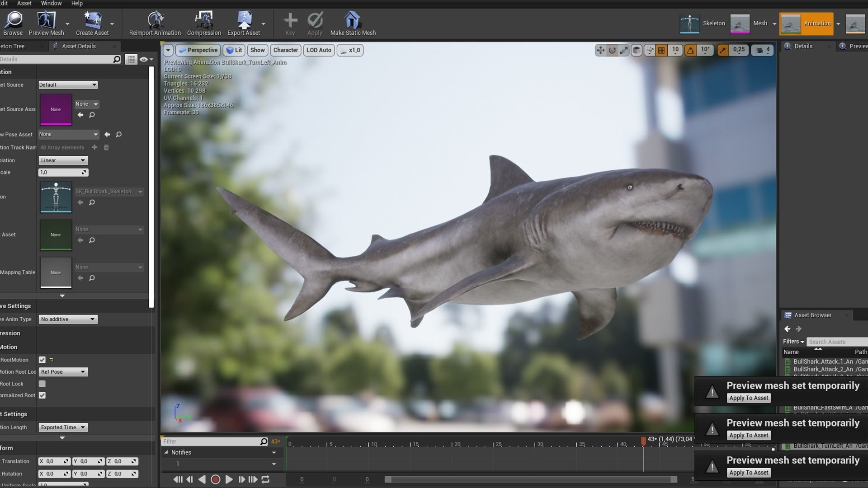Disable the RootMotion checkbox
This screenshot has height=488, width=868.
[x=42, y=360]
